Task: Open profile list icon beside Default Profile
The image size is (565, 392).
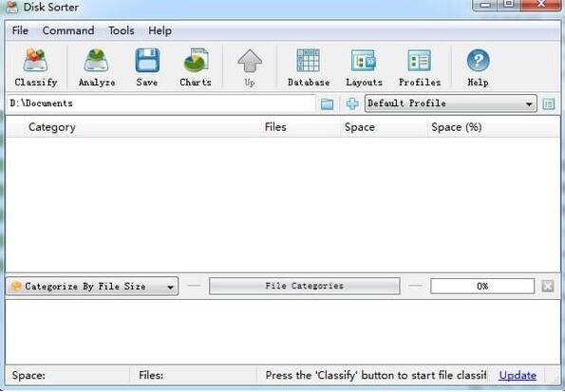Action: point(549,104)
